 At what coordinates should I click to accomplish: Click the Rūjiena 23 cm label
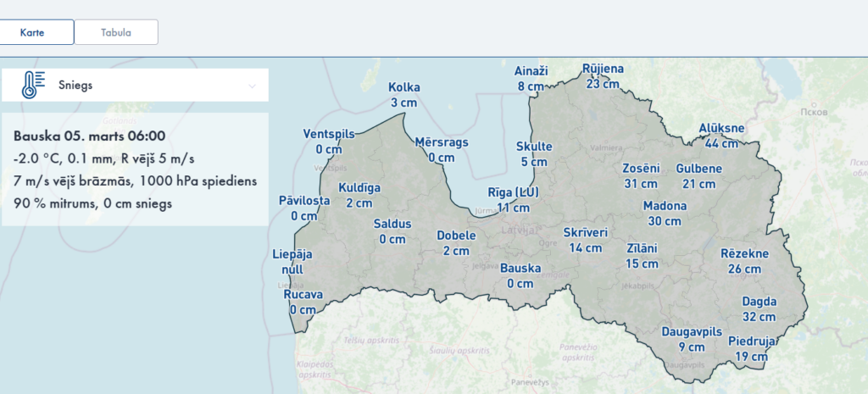tap(603, 75)
